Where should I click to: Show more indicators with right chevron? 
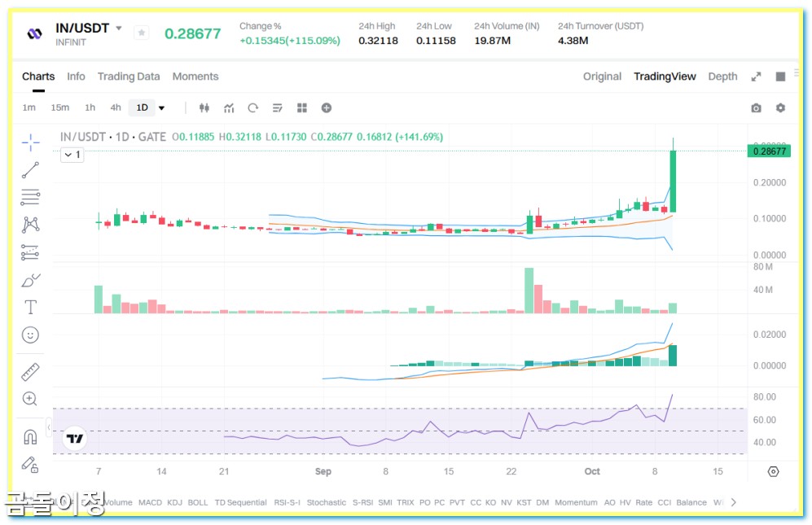click(733, 501)
